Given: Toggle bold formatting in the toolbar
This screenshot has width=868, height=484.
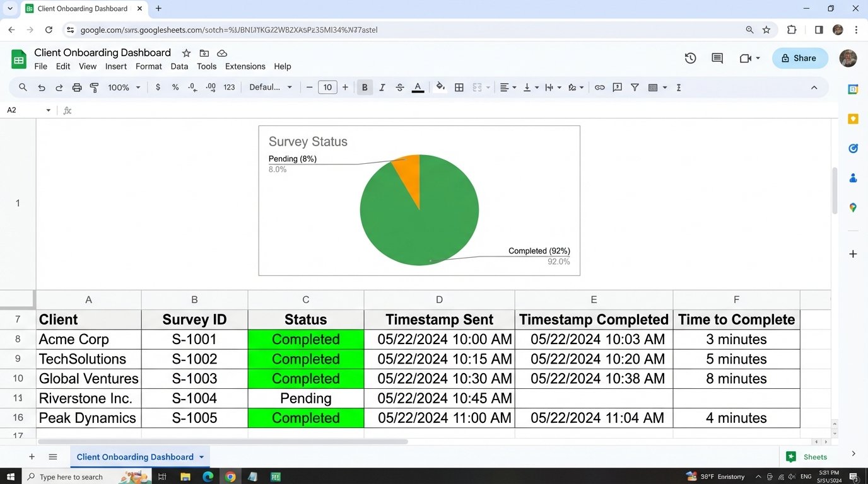Looking at the screenshot, I should coord(364,87).
